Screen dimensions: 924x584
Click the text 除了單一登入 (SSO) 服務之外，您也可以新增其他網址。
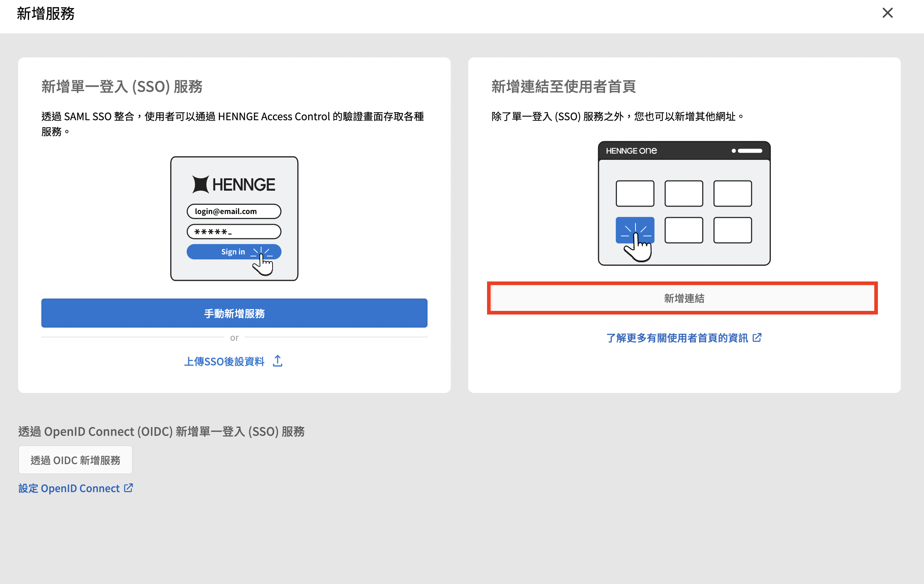(618, 116)
